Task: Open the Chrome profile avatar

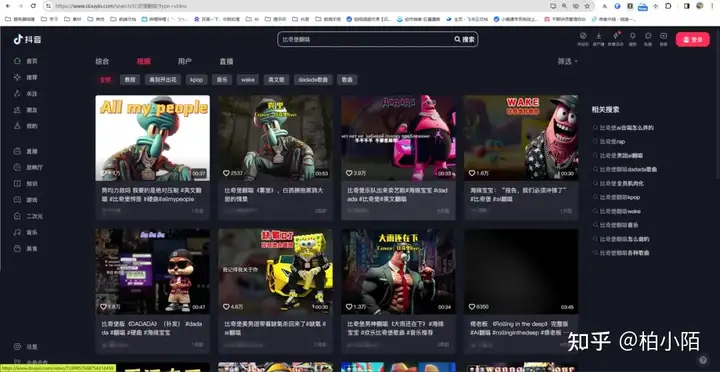Action: pos(699,6)
